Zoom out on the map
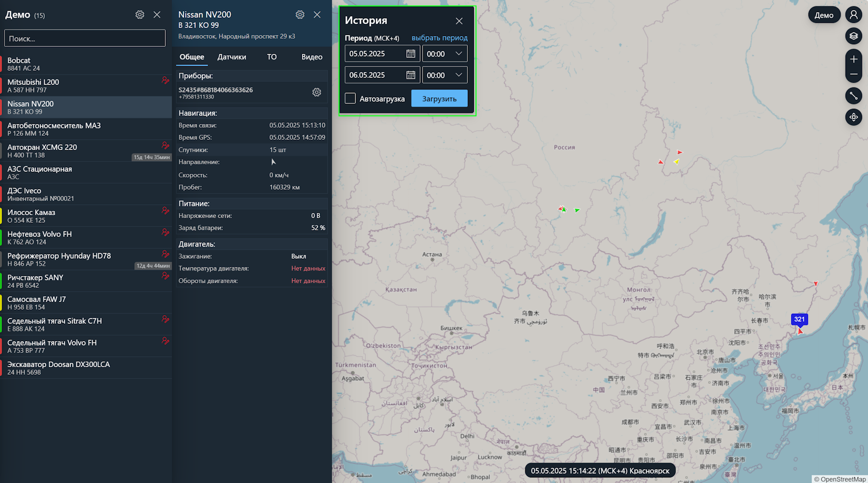This screenshot has width=868, height=483. click(854, 74)
